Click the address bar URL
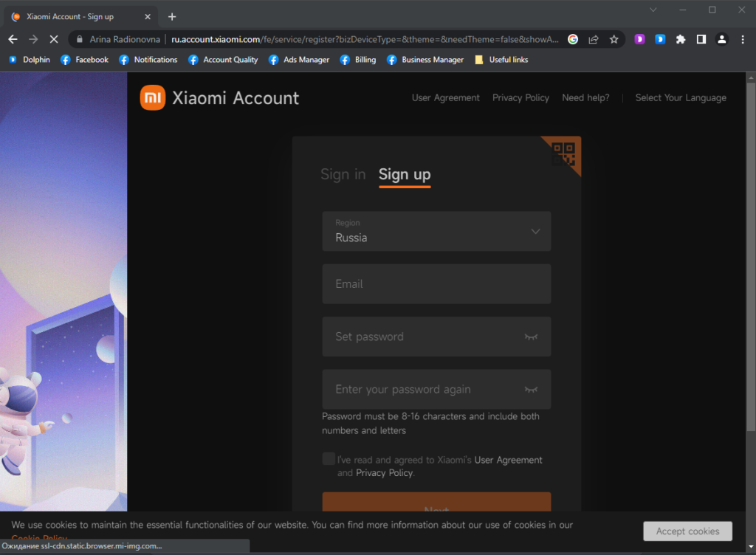The width and height of the screenshot is (756, 555). (x=365, y=40)
